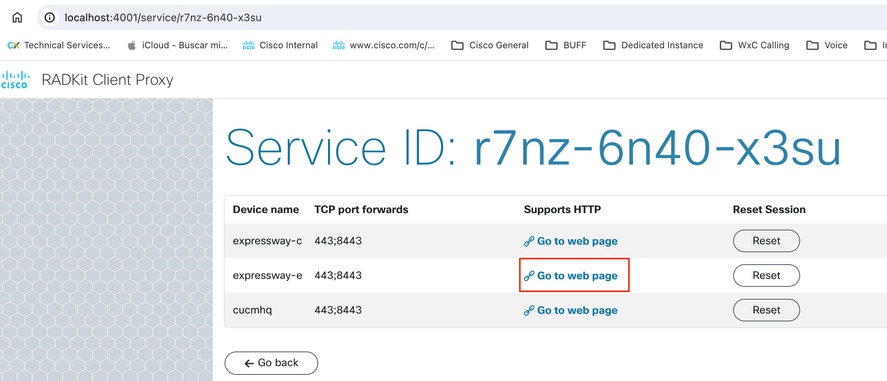Open the Technical Services bookmark

[59, 45]
